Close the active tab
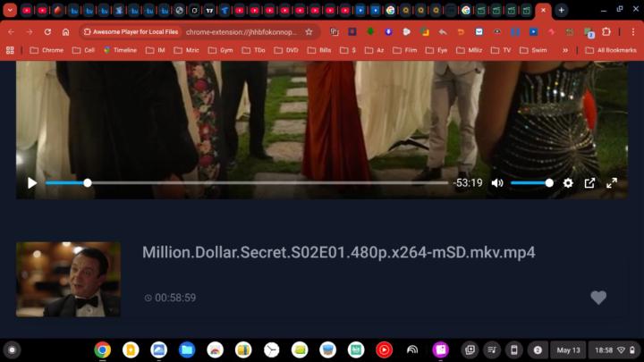644x362 pixels. [x=543, y=10]
